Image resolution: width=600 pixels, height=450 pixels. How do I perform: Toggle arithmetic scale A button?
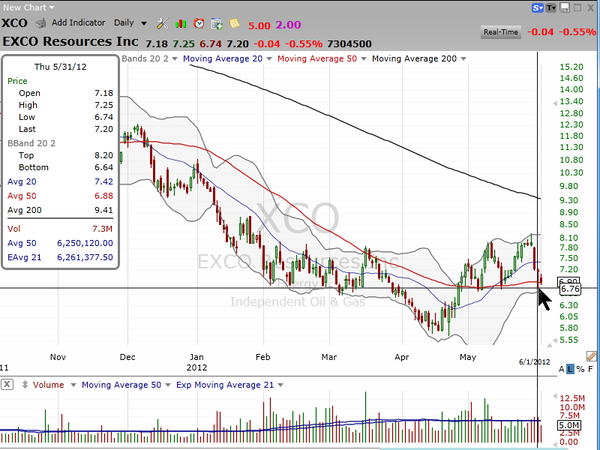coord(561,369)
